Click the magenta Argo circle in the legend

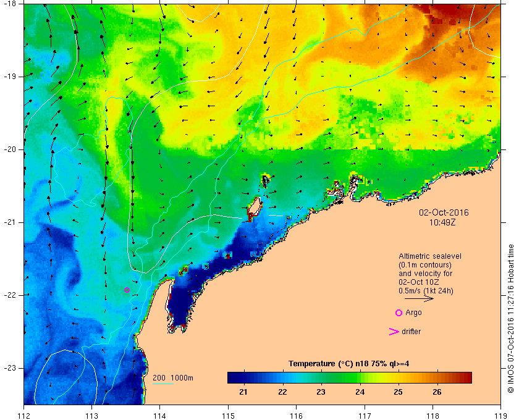click(399, 313)
